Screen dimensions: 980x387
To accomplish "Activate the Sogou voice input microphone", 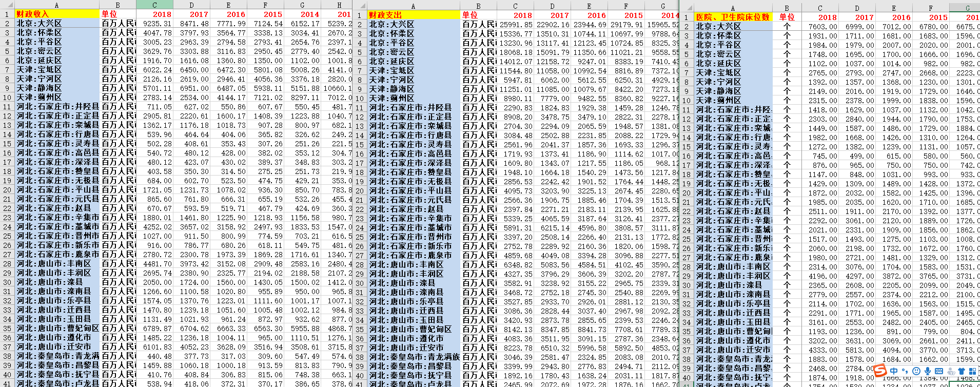I will pos(928,371).
